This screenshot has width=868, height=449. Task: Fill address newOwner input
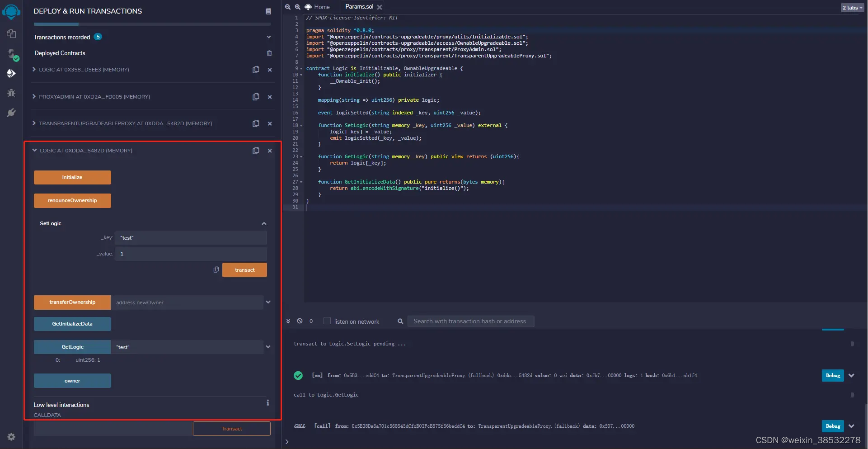click(x=187, y=302)
